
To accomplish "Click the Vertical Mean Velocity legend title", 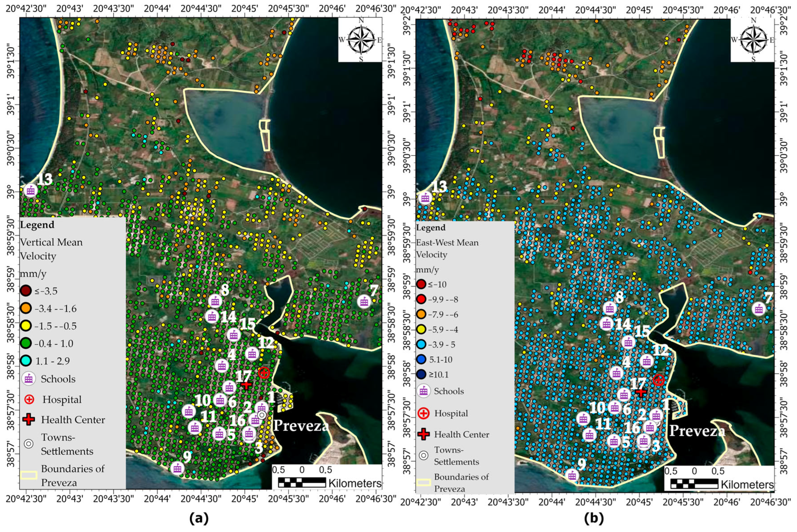I will click(51, 249).
